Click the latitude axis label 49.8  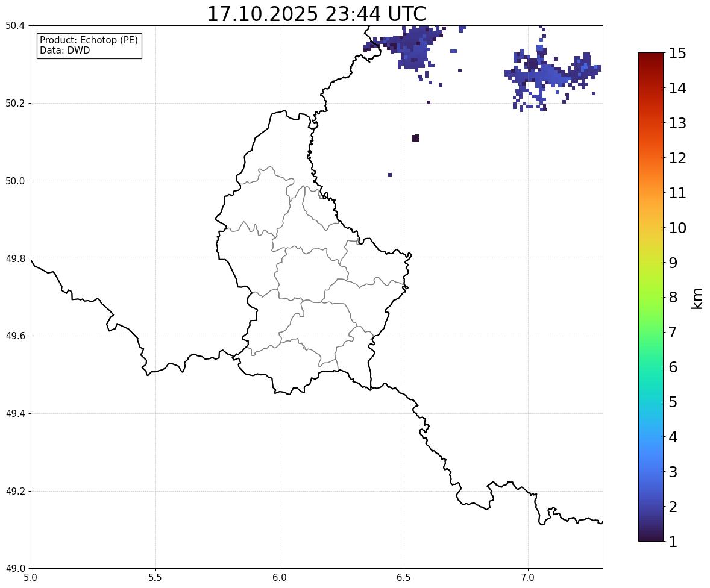[x=15, y=258]
